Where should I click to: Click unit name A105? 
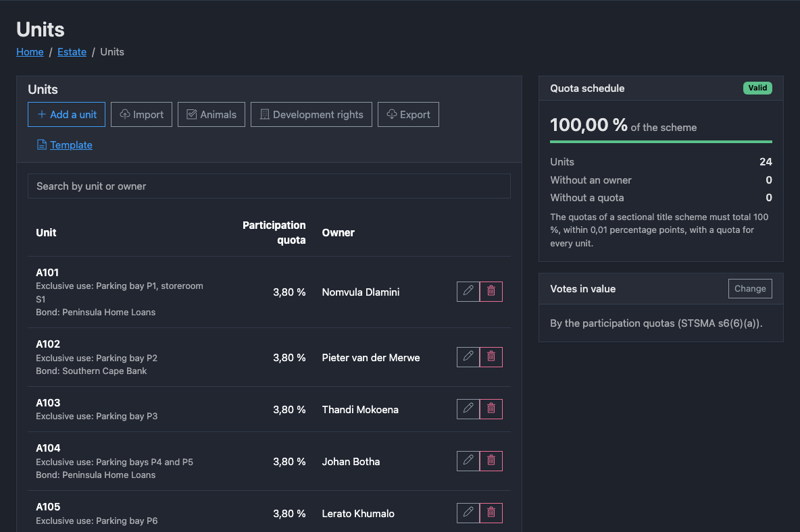coord(48,506)
